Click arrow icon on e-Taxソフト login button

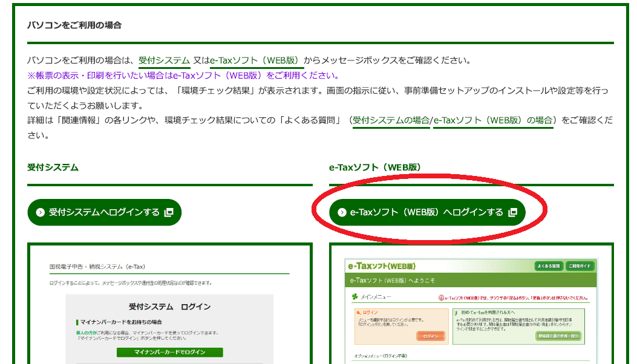pyautogui.click(x=342, y=212)
